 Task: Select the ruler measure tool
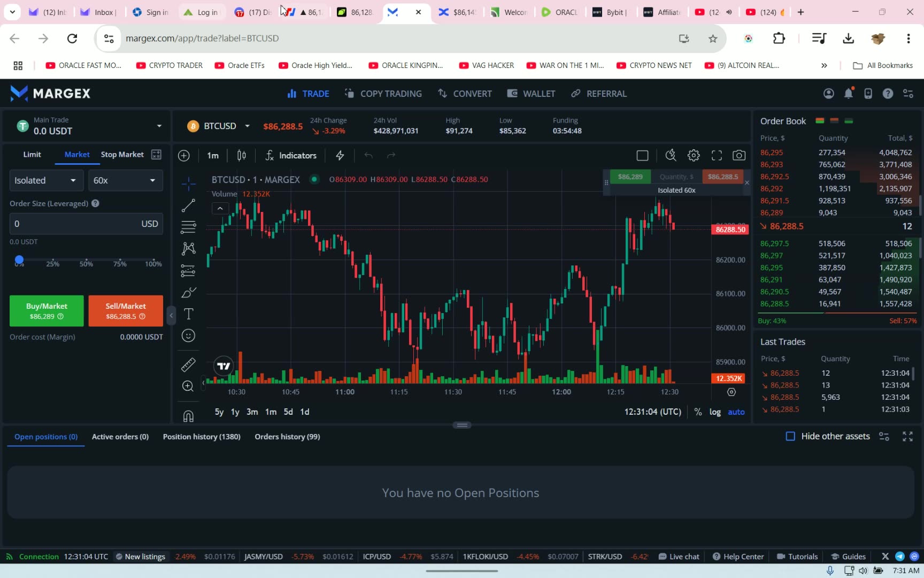point(188,364)
